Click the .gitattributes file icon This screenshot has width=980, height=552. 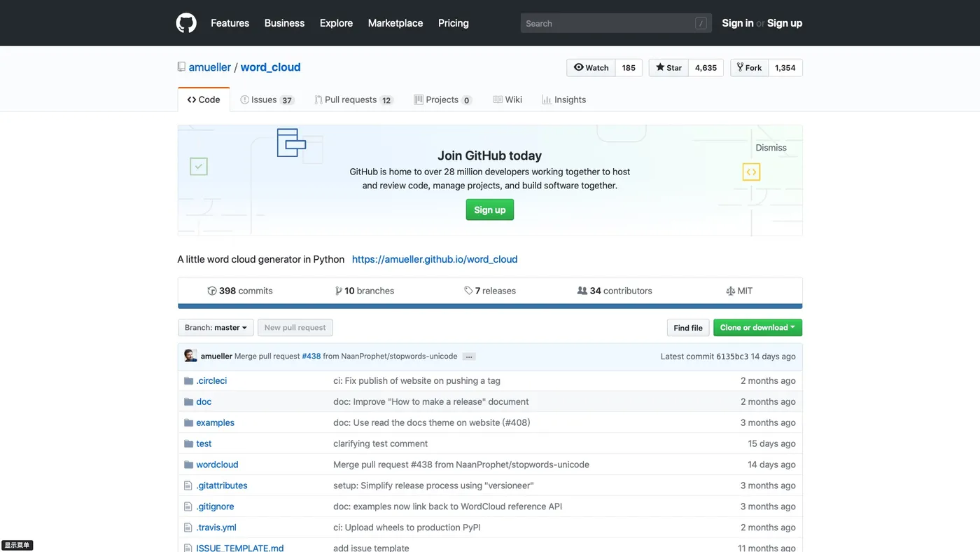(x=188, y=485)
